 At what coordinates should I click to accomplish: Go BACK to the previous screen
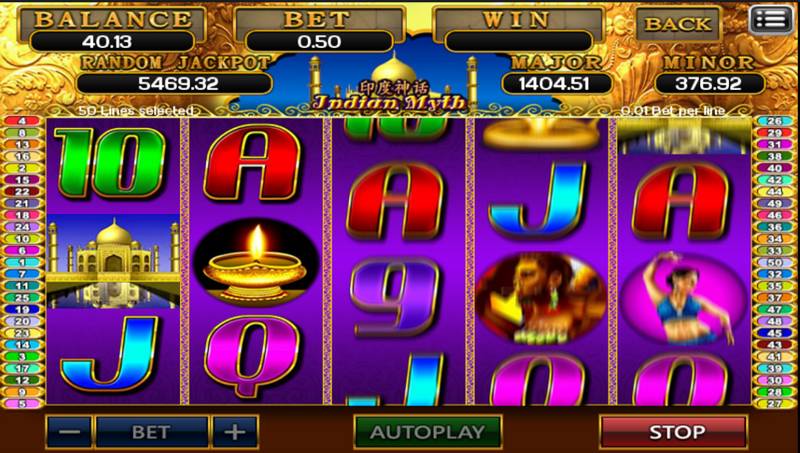coord(678,23)
